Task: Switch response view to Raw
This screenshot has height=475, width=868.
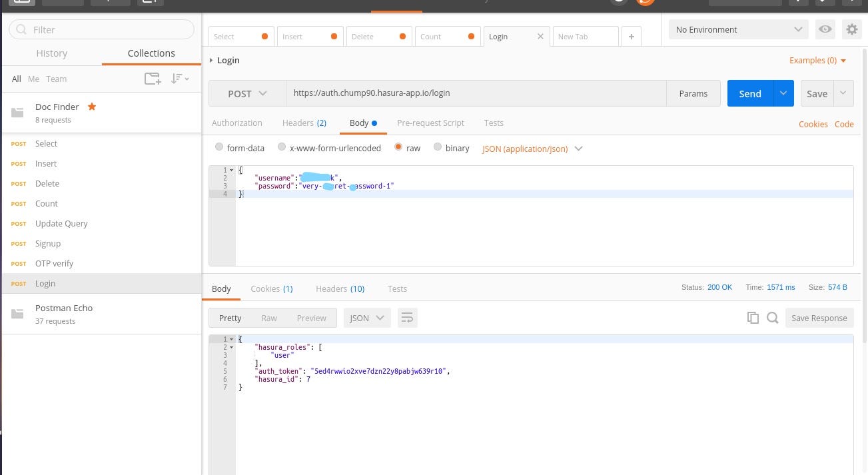Action: click(x=269, y=318)
